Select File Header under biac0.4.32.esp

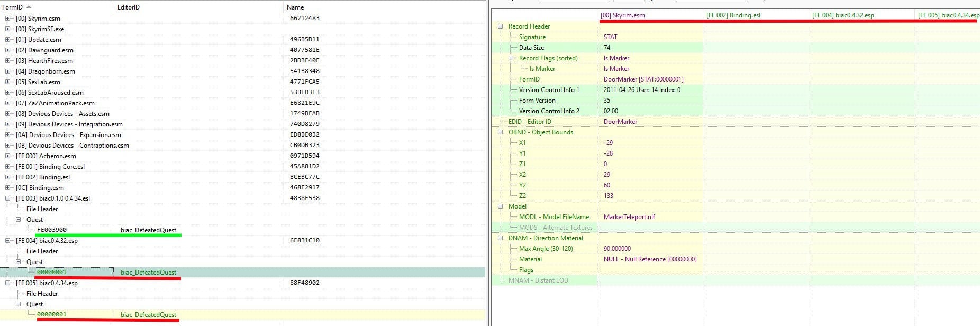click(42, 251)
